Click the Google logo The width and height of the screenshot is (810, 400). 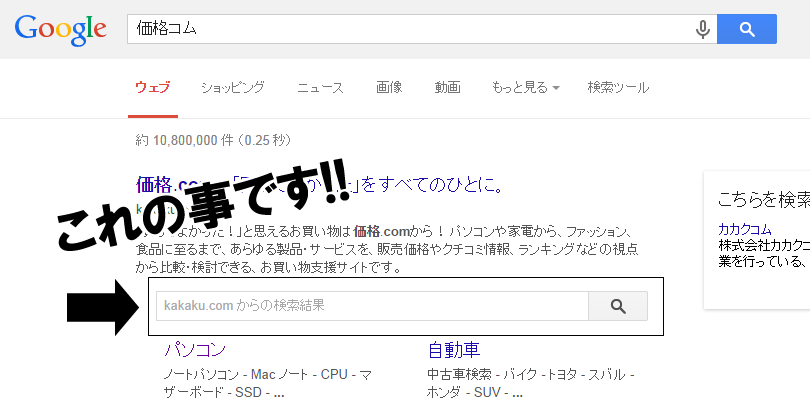[60, 29]
